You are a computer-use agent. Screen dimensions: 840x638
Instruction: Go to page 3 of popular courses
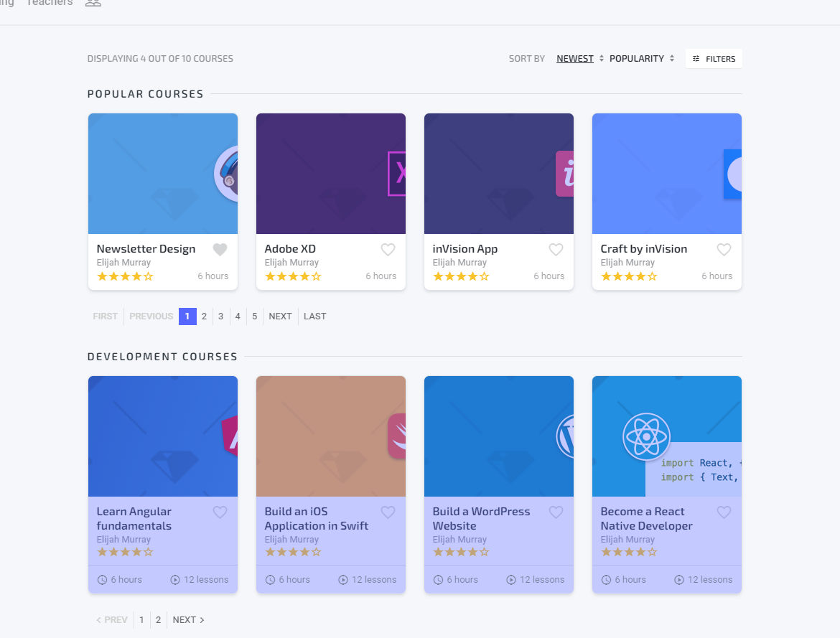pos(220,316)
